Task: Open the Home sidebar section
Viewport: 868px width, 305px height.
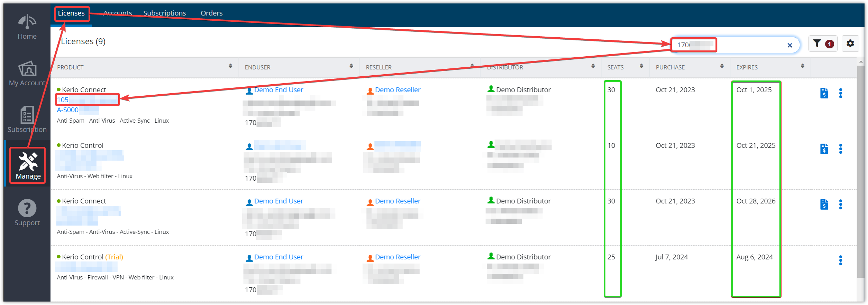Action: coord(27,27)
